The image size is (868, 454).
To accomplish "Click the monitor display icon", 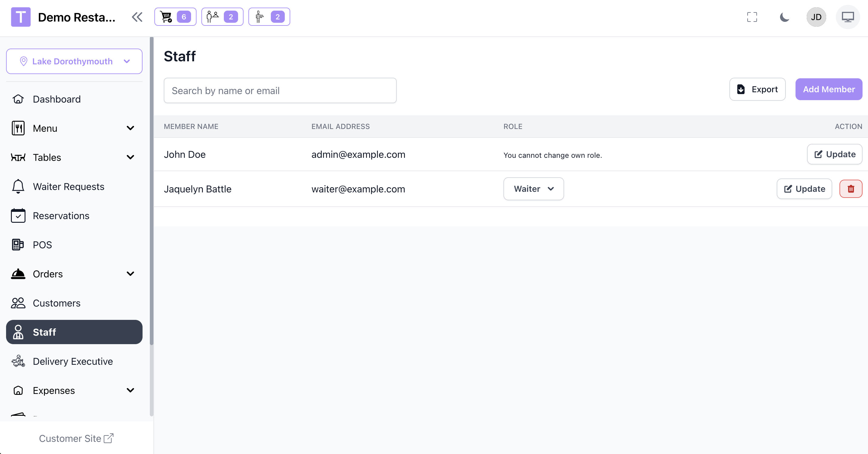I will 848,17.
